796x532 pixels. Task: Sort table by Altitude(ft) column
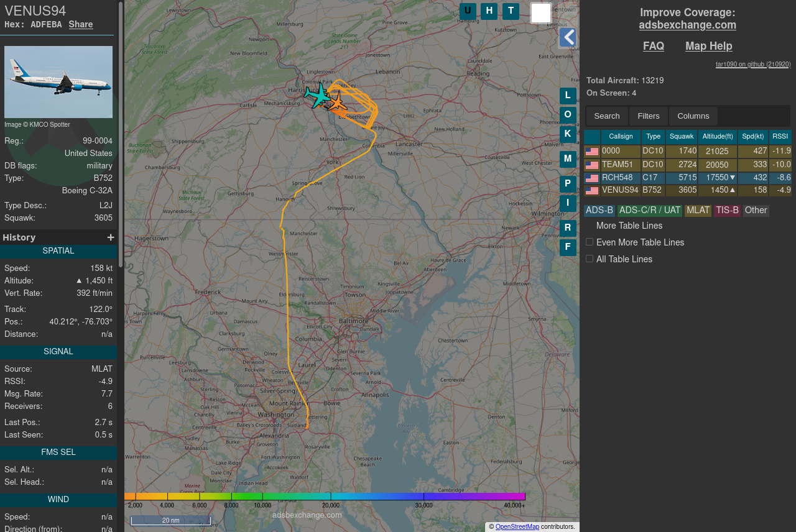718,137
